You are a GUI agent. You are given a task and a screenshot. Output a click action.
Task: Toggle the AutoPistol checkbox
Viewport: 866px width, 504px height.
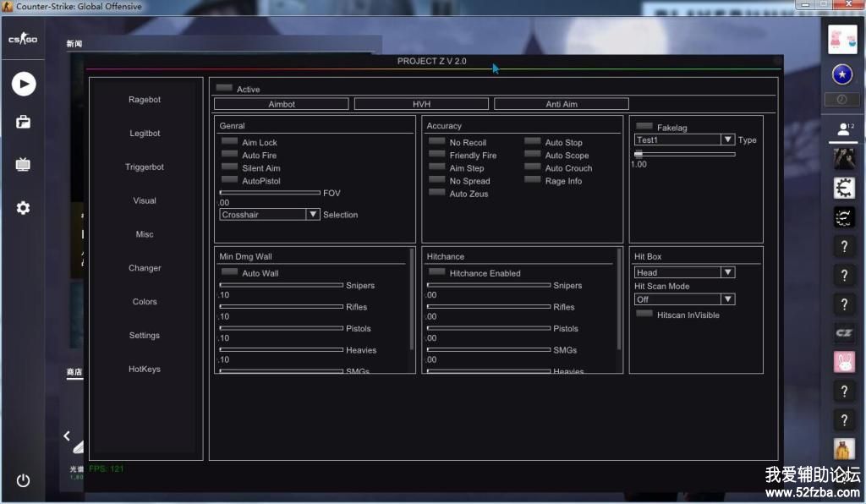[x=229, y=179]
